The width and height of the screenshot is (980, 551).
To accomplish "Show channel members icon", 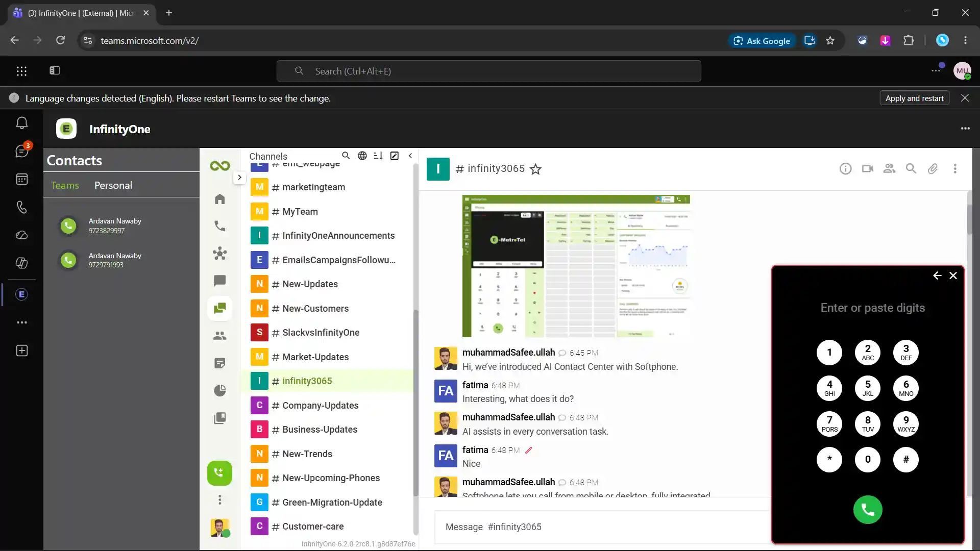I will tap(890, 169).
